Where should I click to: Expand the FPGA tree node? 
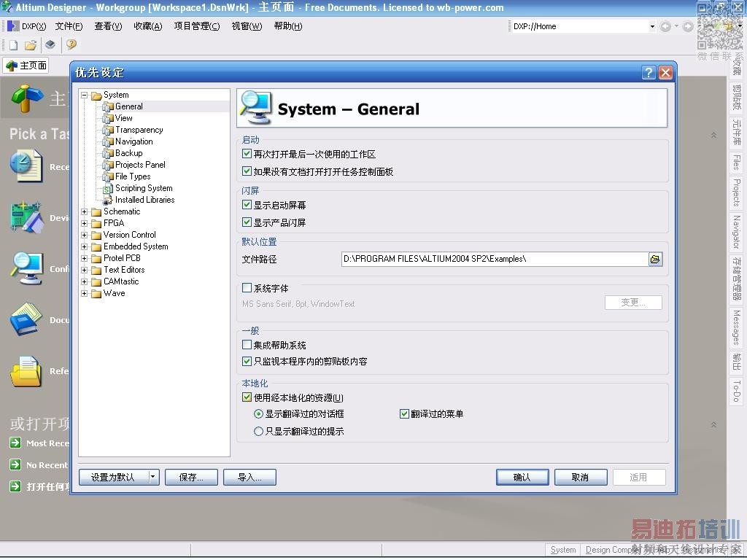(85, 223)
